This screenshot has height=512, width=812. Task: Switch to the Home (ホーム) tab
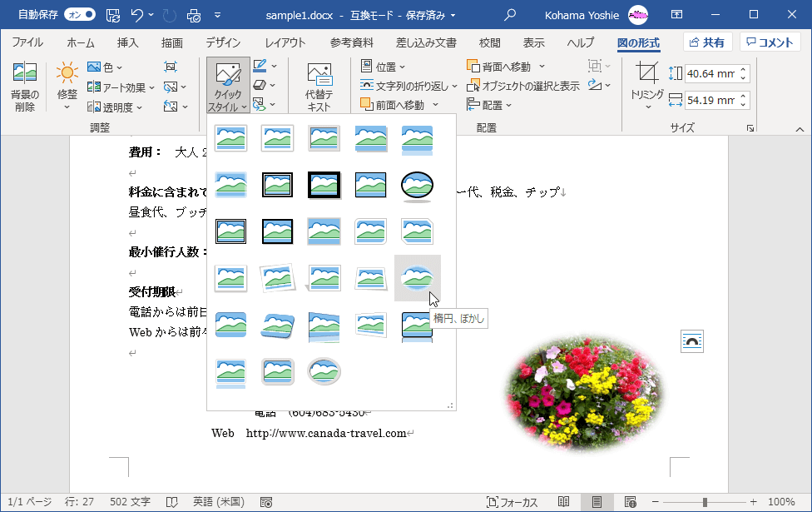[81, 42]
